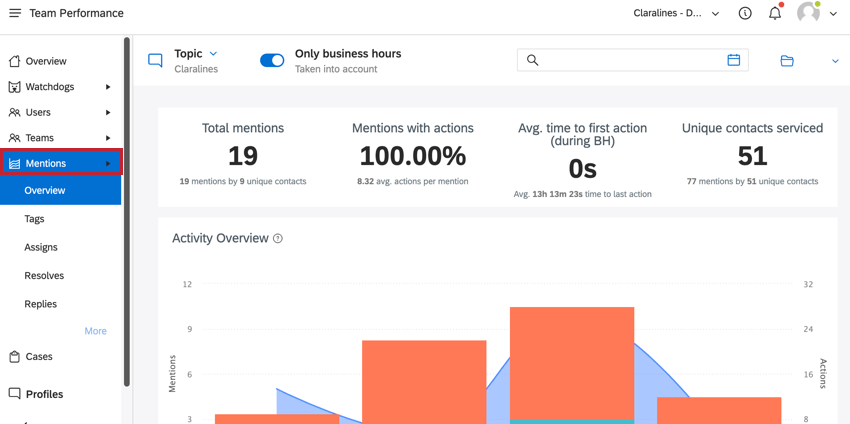Click into the search input field
This screenshot has height=424, width=850.
coord(633,60)
